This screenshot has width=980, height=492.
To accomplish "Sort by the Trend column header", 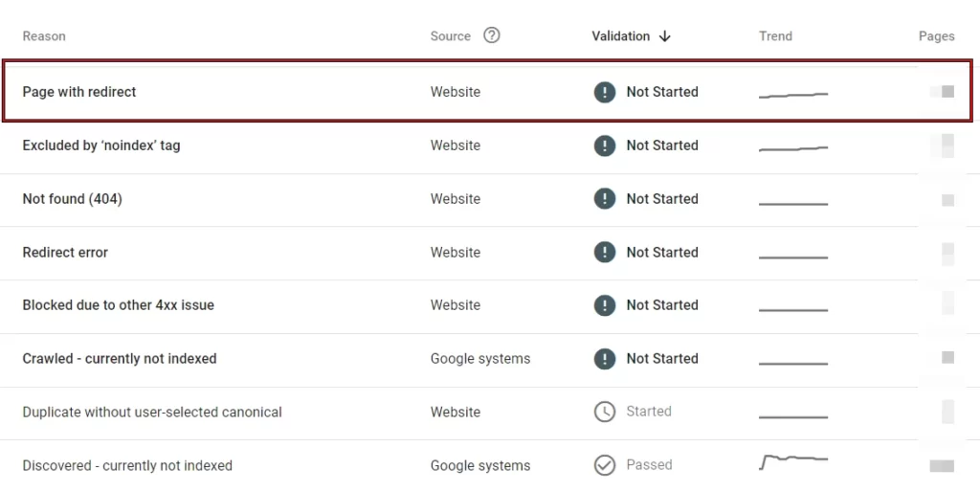I will coord(775,36).
